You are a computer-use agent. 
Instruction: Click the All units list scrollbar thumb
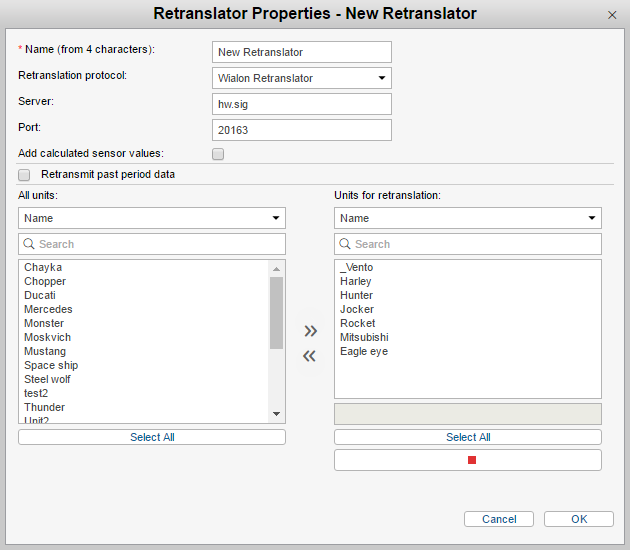pyautogui.click(x=276, y=313)
